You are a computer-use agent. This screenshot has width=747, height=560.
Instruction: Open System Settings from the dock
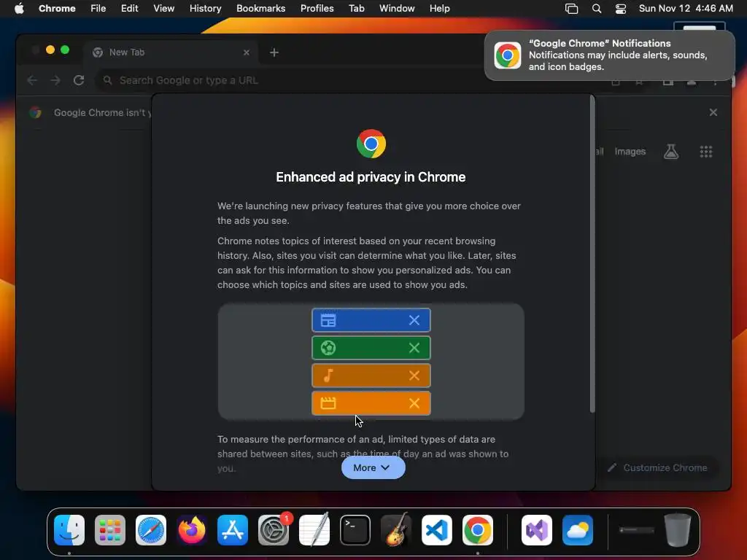coord(274,530)
